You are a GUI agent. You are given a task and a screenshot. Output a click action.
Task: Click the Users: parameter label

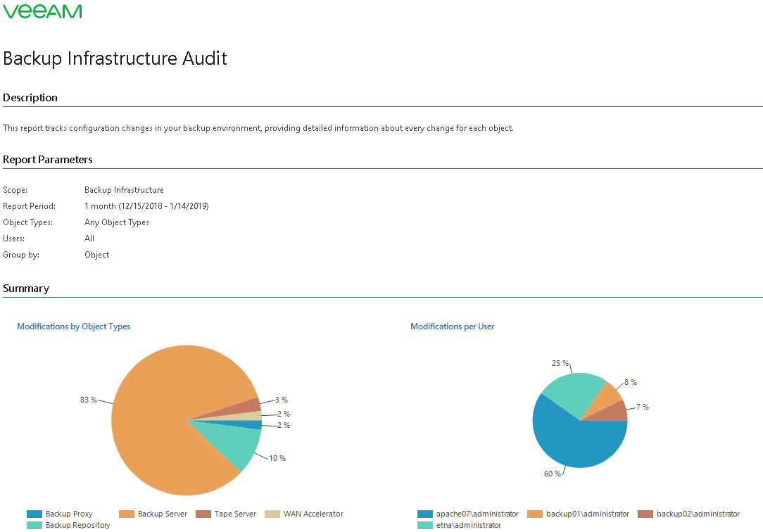click(13, 239)
